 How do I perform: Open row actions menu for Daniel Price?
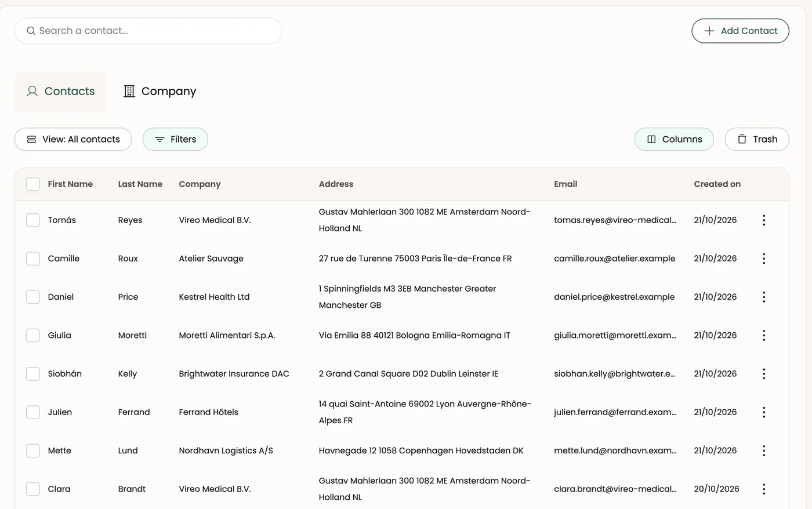[764, 297]
